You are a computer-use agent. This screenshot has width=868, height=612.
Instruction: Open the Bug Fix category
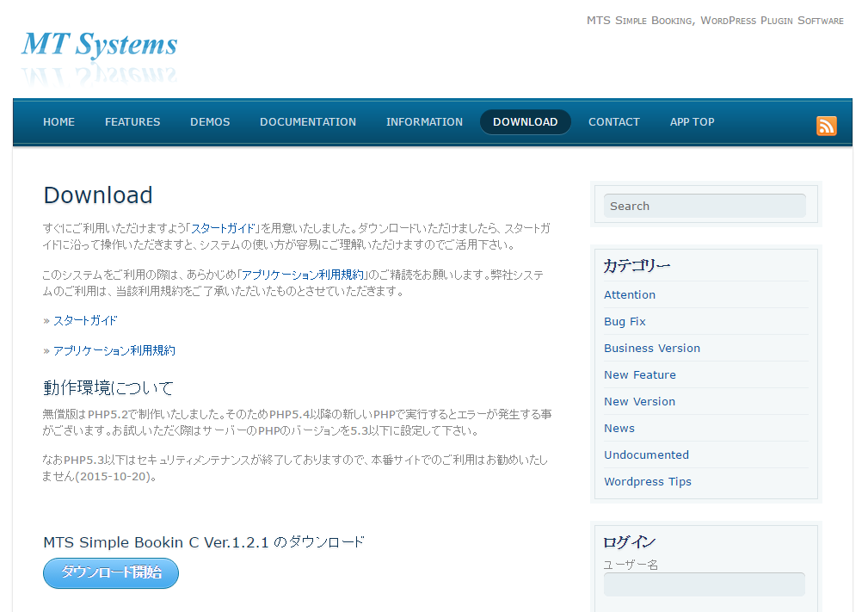click(625, 321)
